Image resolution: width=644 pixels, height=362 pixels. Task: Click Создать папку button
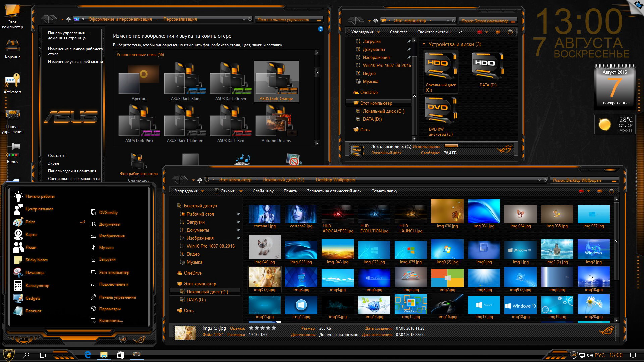[x=384, y=191]
